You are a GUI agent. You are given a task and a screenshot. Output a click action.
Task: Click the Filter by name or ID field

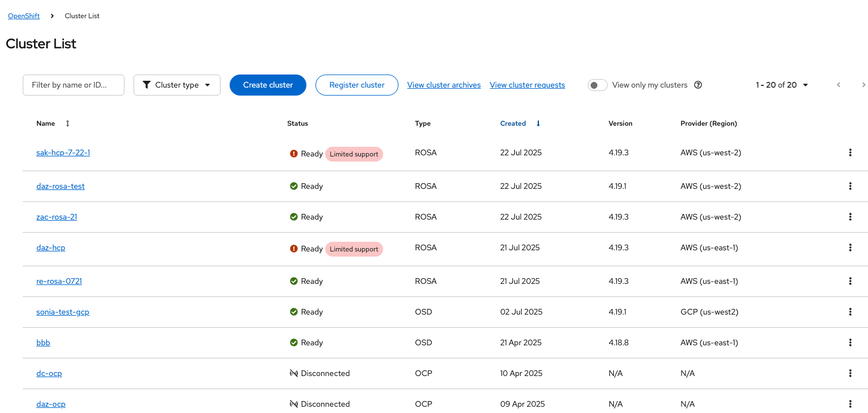pyautogui.click(x=73, y=85)
